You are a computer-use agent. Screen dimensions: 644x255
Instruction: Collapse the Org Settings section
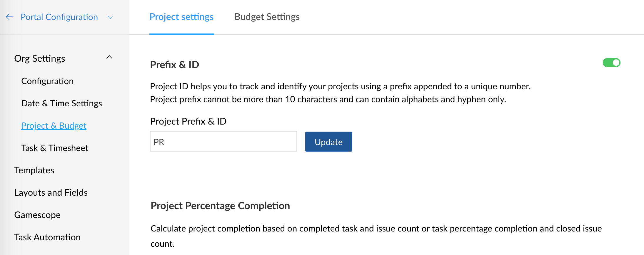pos(109,57)
